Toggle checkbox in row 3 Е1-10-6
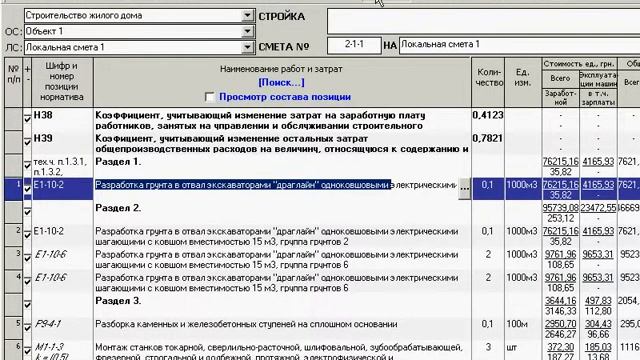The height and width of the screenshot is (360, 640). [27, 258]
